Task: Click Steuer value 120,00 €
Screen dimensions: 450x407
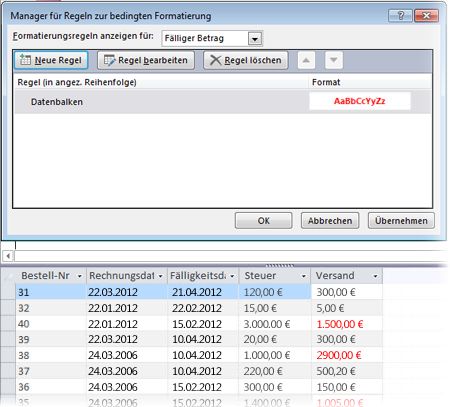Action: pos(263,292)
